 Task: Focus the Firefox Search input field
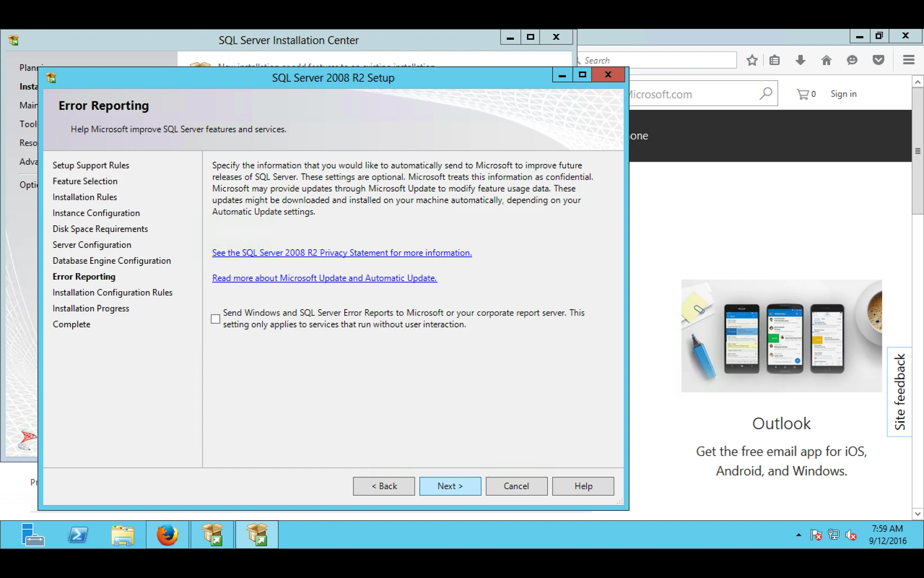(658, 60)
